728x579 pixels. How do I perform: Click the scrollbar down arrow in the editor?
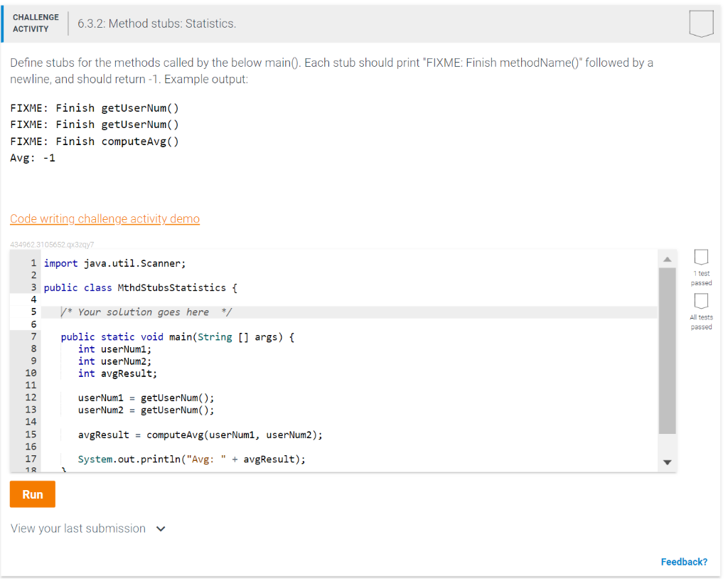coord(667,461)
